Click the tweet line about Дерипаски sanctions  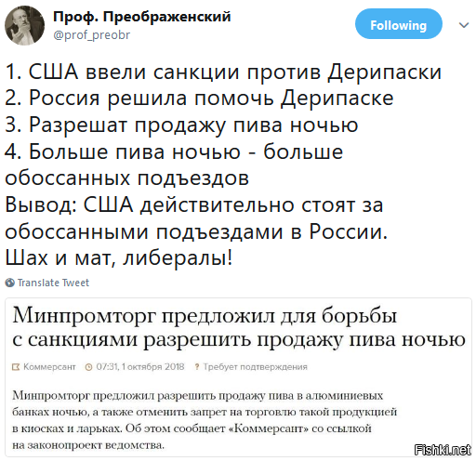click(x=223, y=72)
